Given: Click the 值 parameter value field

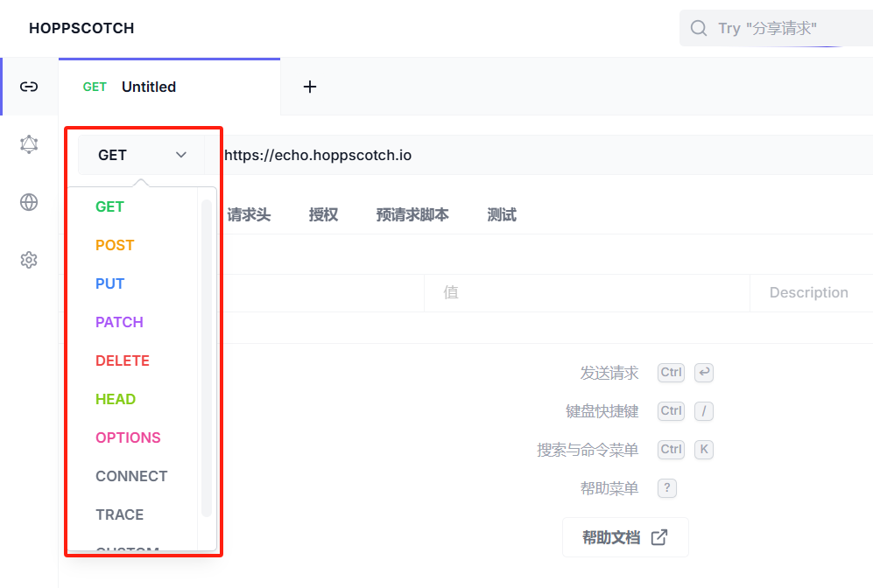Looking at the screenshot, I should click(x=587, y=292).
